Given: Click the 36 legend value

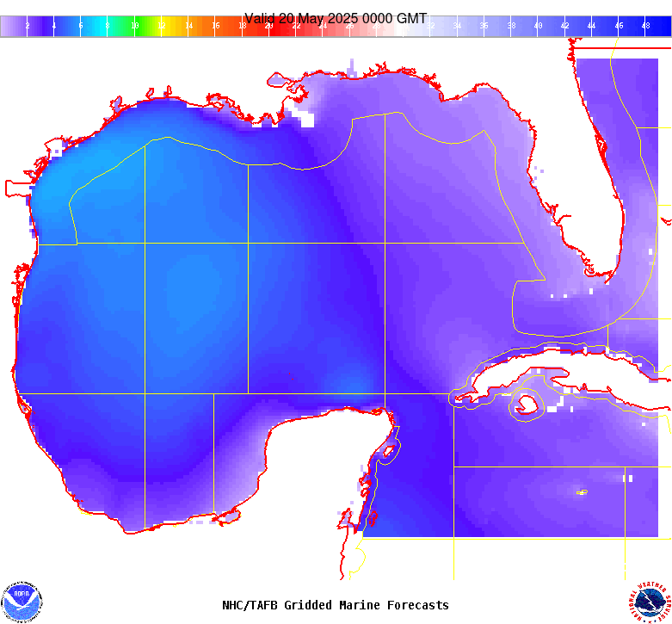Looking at the screenshot, I should coord(484,26).
